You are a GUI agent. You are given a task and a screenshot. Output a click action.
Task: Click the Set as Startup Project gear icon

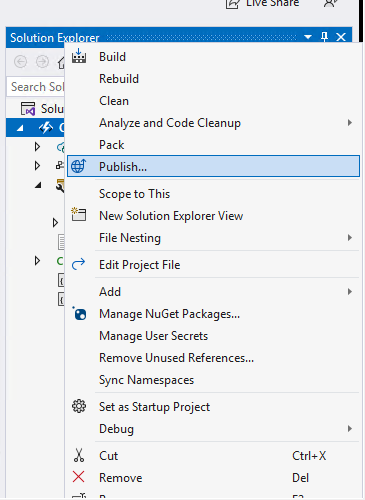(79, 406)
